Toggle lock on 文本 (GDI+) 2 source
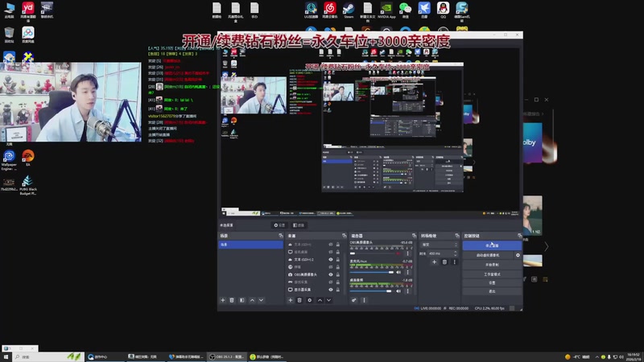The height and width of the screenshot is (362, 644). [338, 260]
